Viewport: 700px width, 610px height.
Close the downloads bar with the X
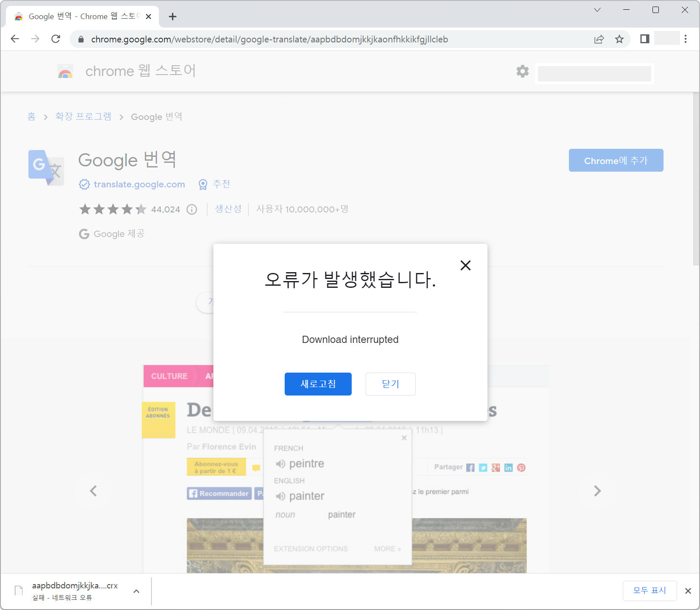pos(688,591)
